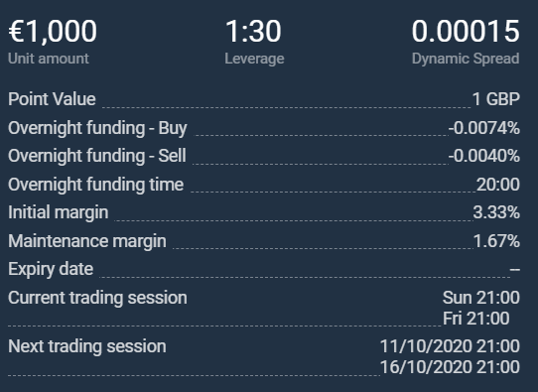The width and height of the screenshot is (538, 392).
Task: Select the -0.0040% sell funding rate
Action: point(483,156)
